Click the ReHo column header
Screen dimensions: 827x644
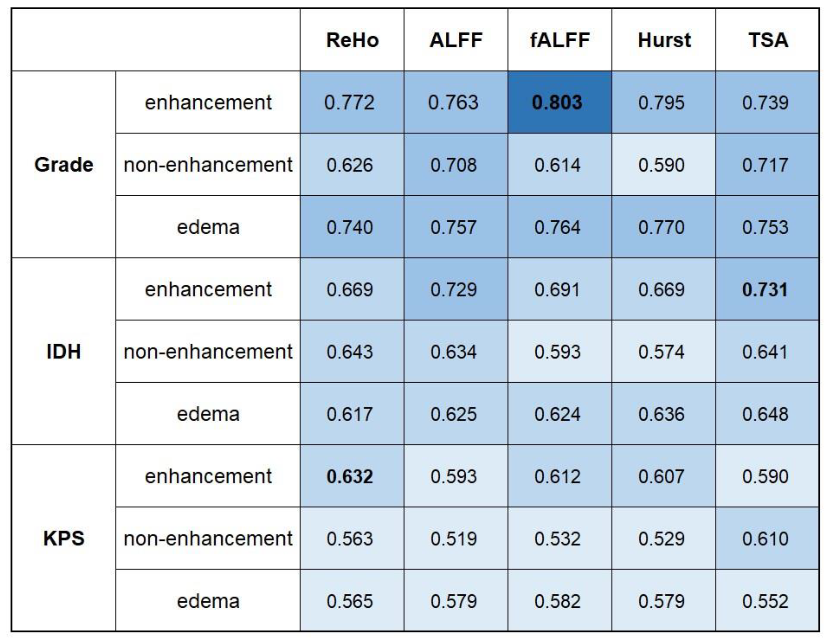pyautogui.click(x=352, y=40)
